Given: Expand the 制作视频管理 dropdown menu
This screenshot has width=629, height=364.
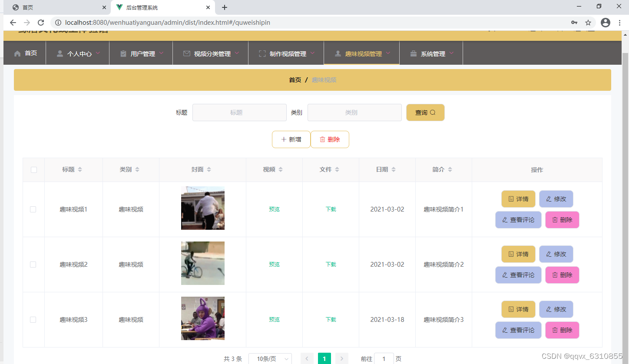Looking at the screenshot, I should [x=313, y=53].
